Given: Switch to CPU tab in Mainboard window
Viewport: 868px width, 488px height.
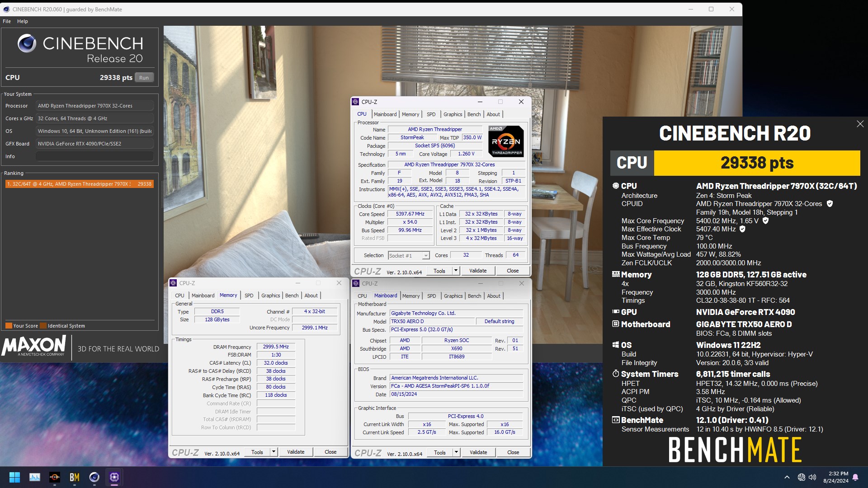Looking at the screenshot, I should point(362,296).
